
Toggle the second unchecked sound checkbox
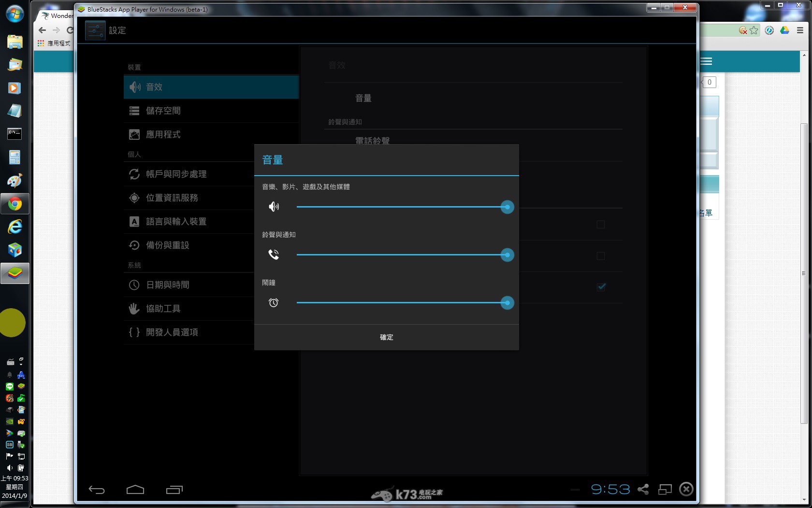point(601,256)
